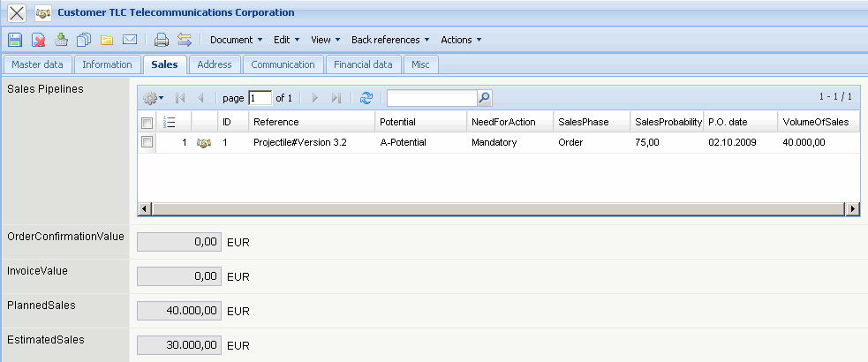Click the handshake icon in pipeline row

pyautogui.click(x=203, y=142)
